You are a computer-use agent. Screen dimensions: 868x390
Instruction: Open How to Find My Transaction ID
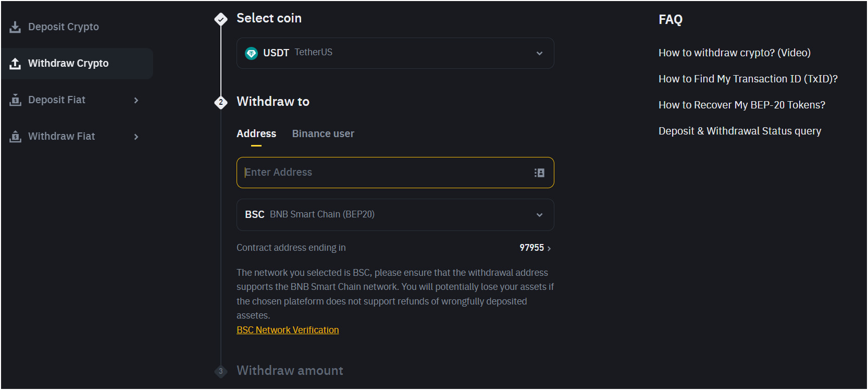[748, 79]
